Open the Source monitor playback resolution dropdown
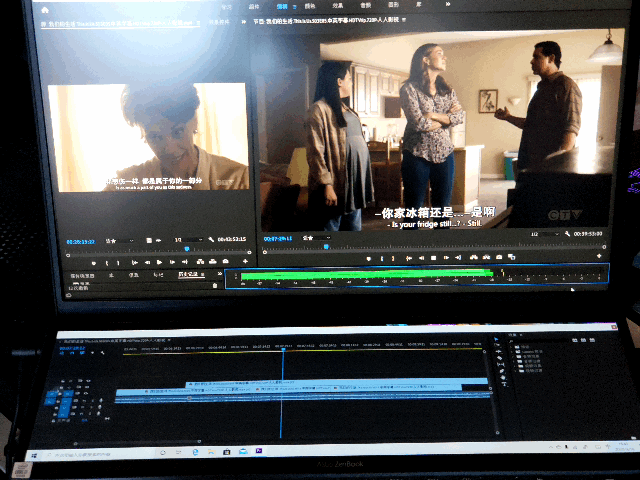Screen dimensions: 640x480 point(189,240)
